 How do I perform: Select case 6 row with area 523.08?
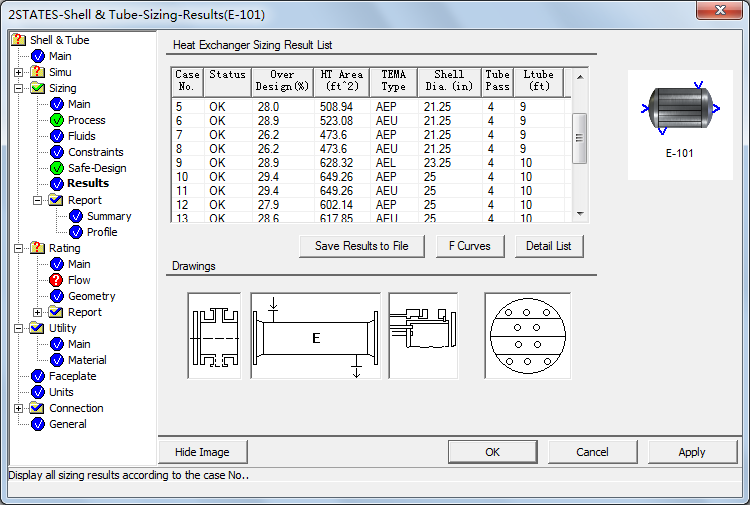(x=371, y=121)
